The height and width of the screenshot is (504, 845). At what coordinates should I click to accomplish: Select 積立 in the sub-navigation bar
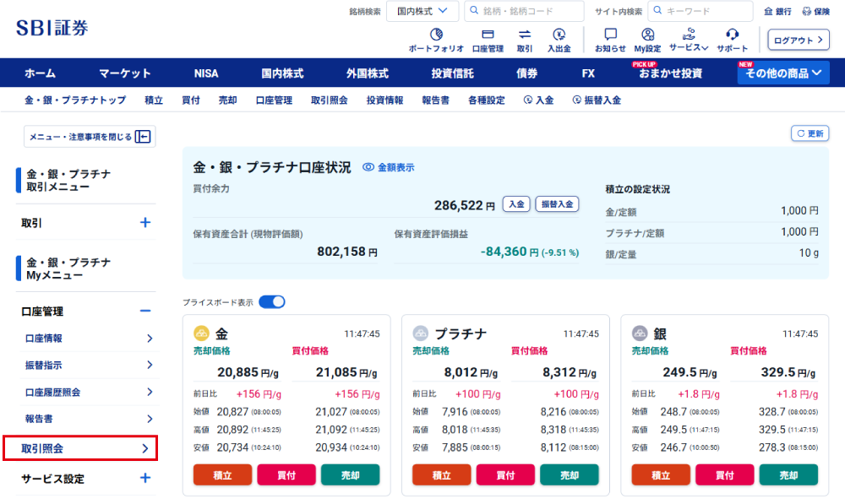click(x=154, y=100)
